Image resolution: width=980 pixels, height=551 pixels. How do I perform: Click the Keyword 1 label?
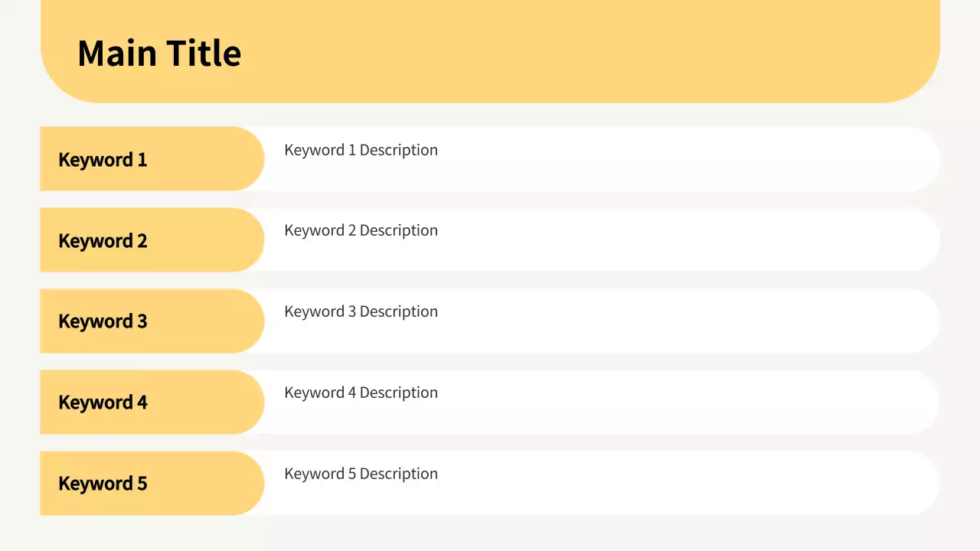(103, 159)
